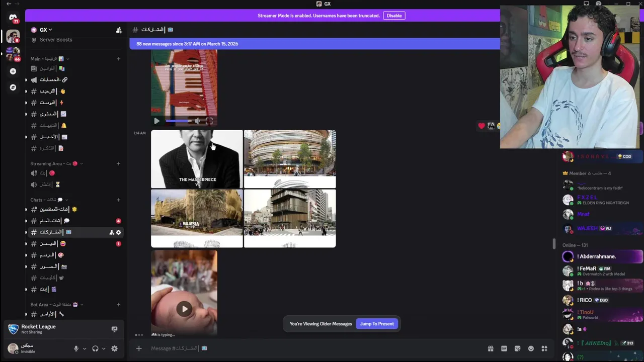This screenshot has width=644, height=362.
Task: Collapse the Main category
Action: (x=49, y=59)
